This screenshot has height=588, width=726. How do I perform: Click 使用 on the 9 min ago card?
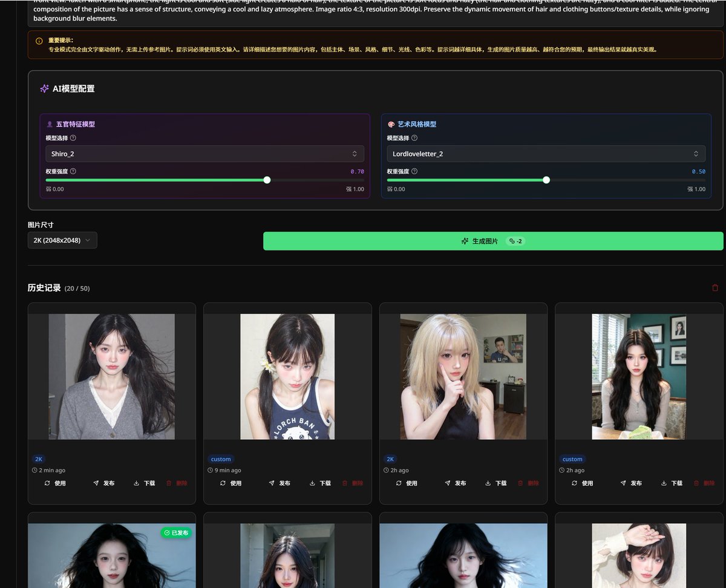[x=231, y=483]
